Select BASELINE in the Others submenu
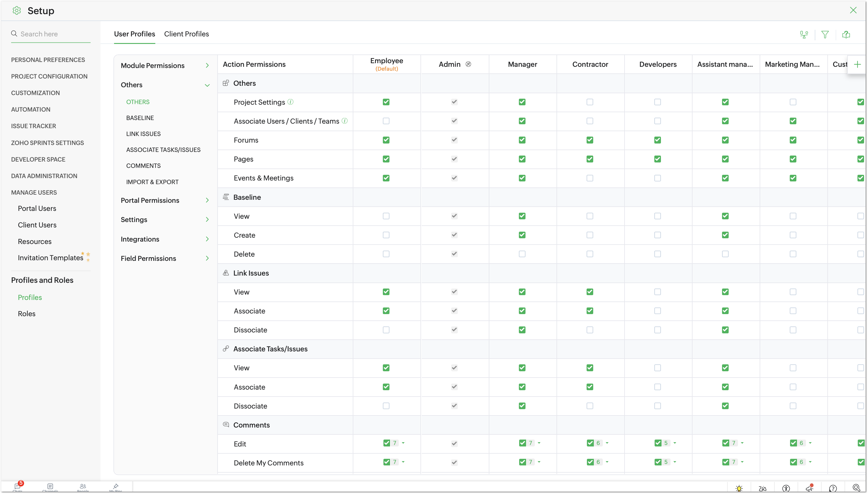 tap(140, 118)
